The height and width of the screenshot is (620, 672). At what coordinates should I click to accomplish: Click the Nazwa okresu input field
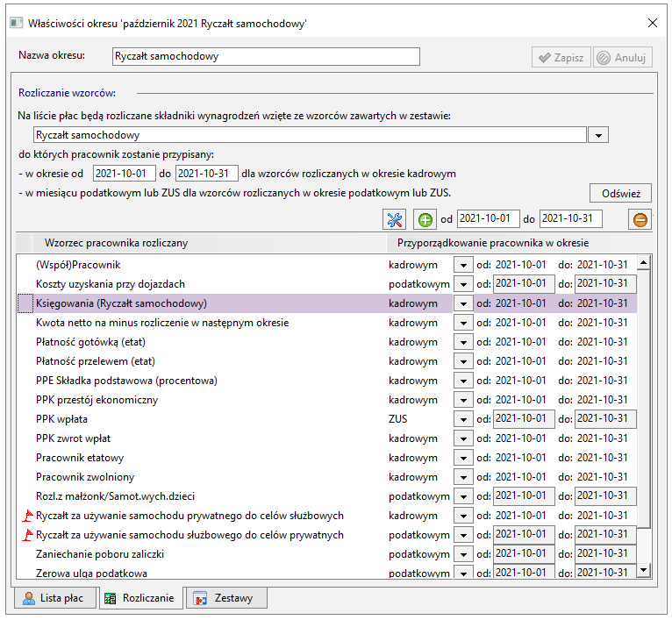pyautogui.click(x=266, y=56)
